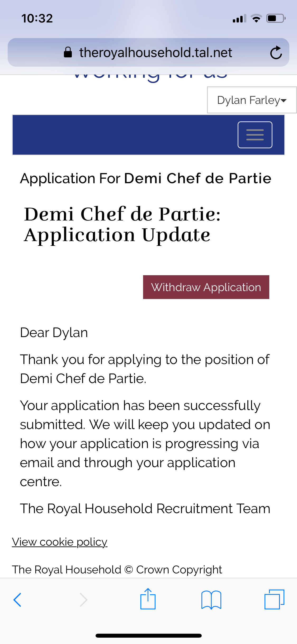Screen dimensions: 297x644
Task: Open the View cookie policy link
Action: tap(60, 542)
